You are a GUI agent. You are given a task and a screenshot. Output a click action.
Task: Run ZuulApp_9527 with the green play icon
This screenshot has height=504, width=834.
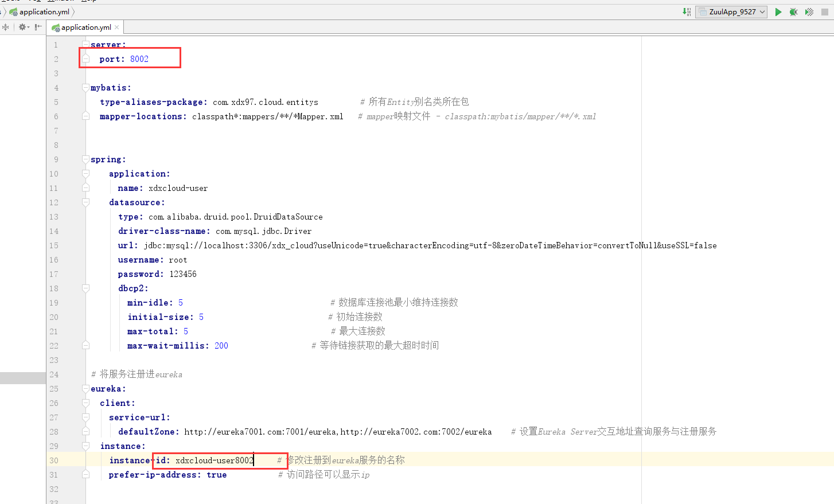click(778, 12)
